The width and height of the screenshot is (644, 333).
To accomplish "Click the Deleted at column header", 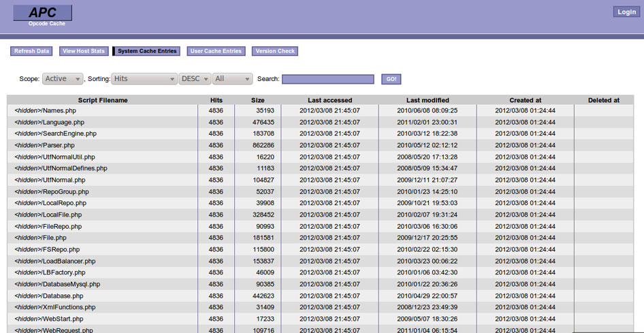I will tap(604, 100).
